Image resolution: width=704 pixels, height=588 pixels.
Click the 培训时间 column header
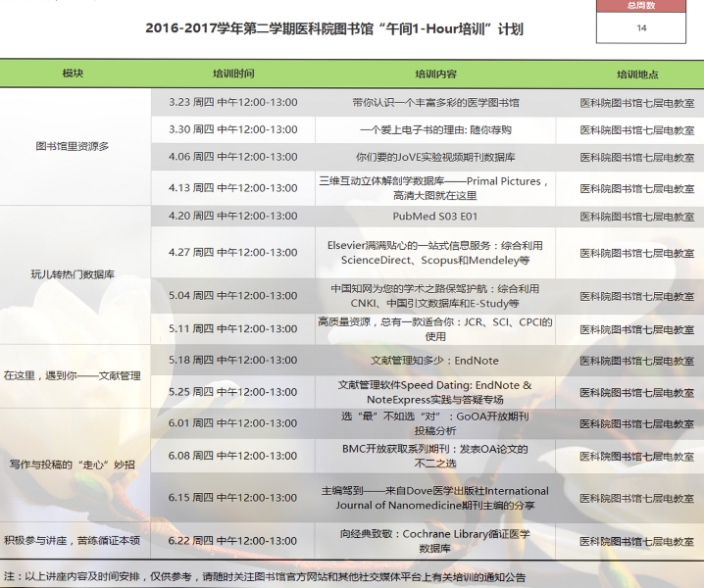tap(233, 73)
